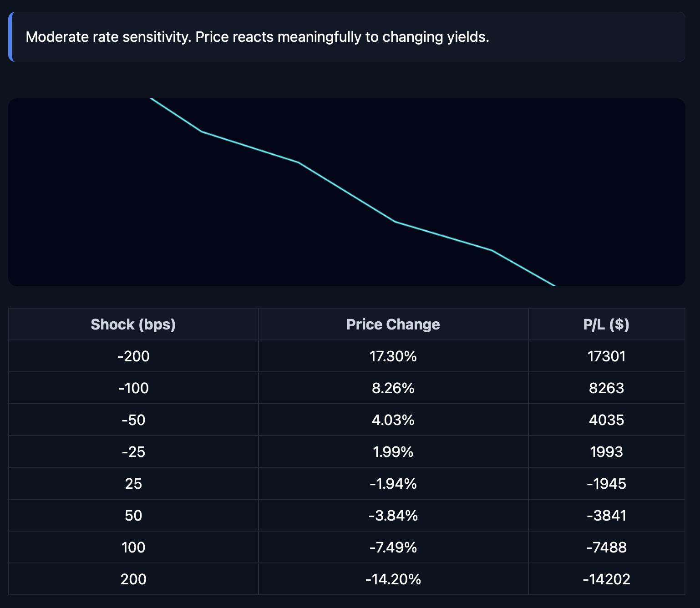Select the -14.20% price change cell
The height and width of the screenshot is (608, 700).
pos(393,579)
